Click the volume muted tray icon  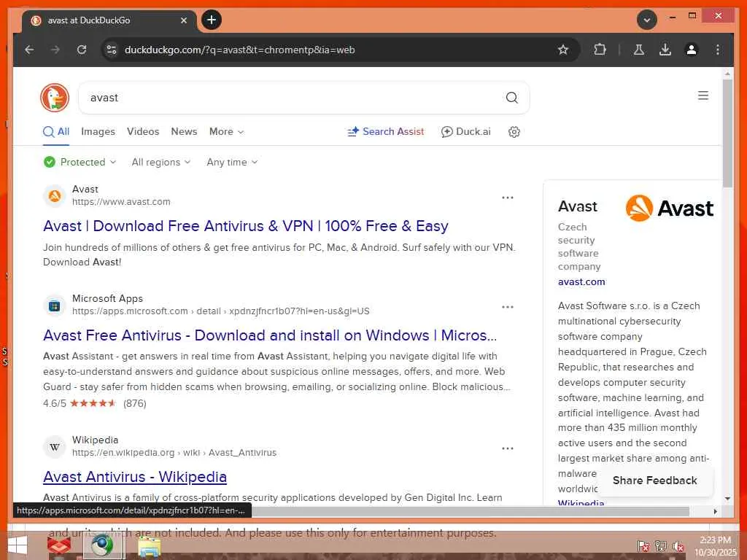pyautogui.click(x=678, y=546)
